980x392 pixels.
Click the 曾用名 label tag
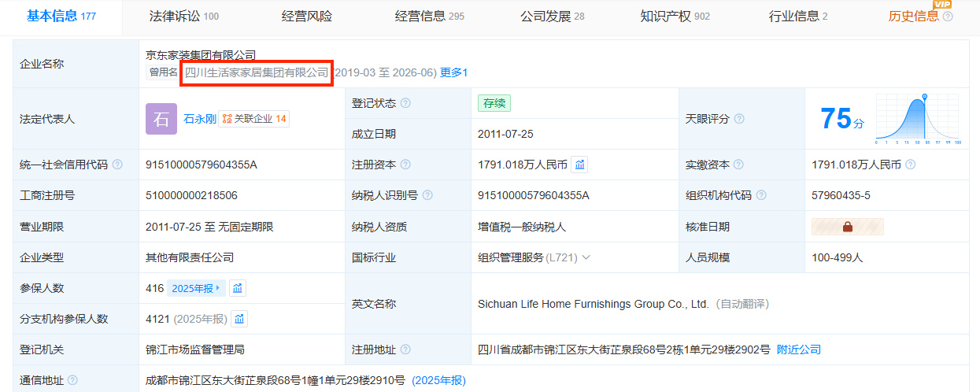164,72
